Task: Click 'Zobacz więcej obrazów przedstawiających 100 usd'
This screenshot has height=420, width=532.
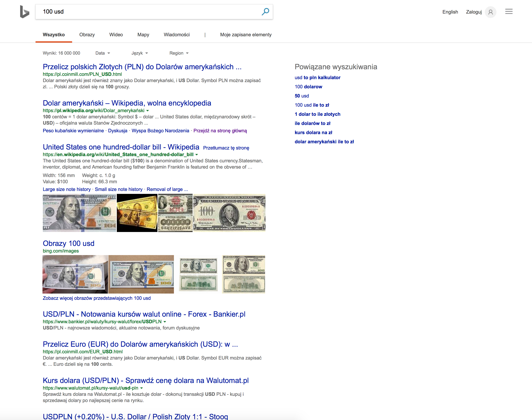Action: coord(96,298)
